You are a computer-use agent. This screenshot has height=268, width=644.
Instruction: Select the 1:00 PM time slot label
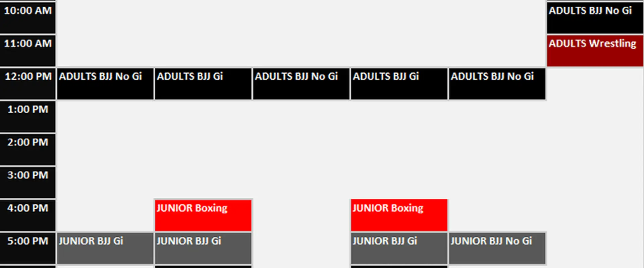(28, 116)
